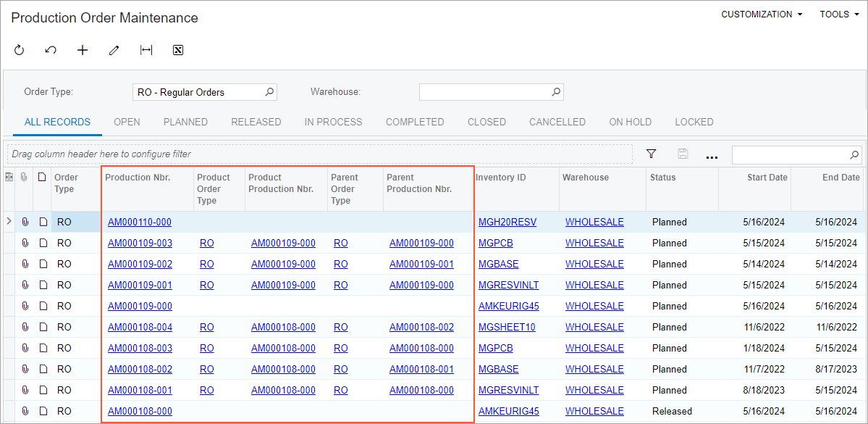The height and width of the screenshot is (424, 868).
Task: Click the grid search input field
Action: (x=789, y=154)
